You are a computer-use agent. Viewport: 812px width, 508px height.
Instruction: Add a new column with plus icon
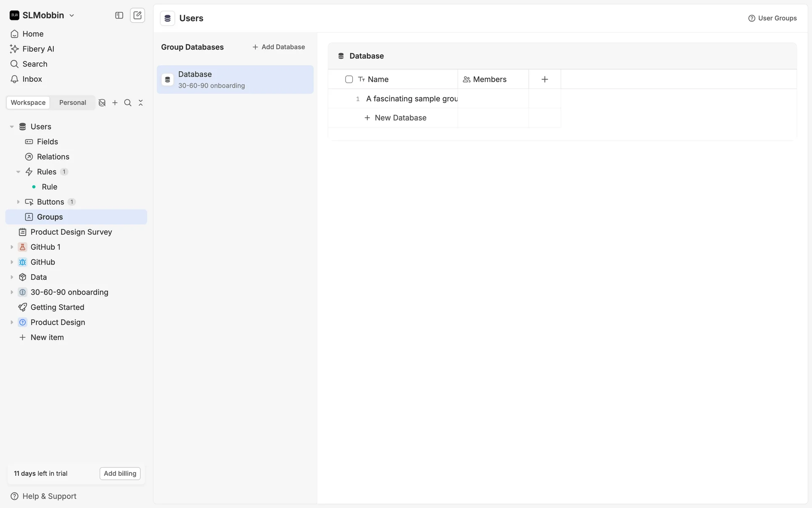coord(545,79)
